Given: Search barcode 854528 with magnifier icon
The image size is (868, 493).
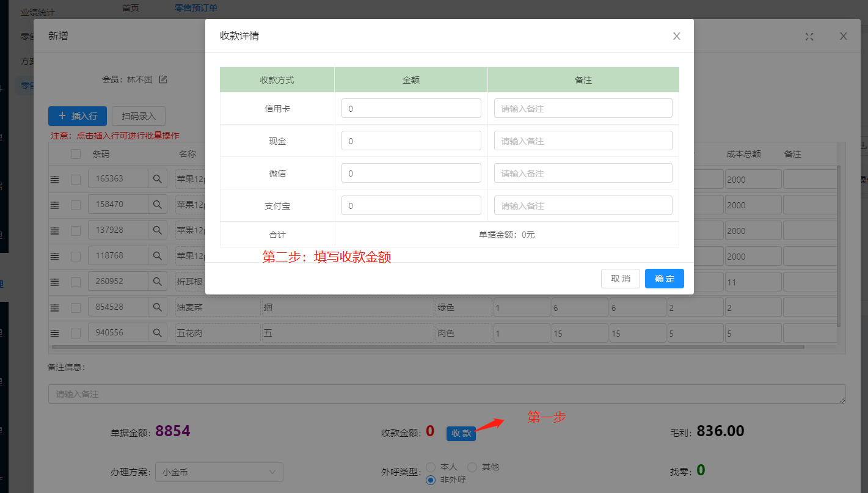Looking at the screenshot, I should coord(158,307).
